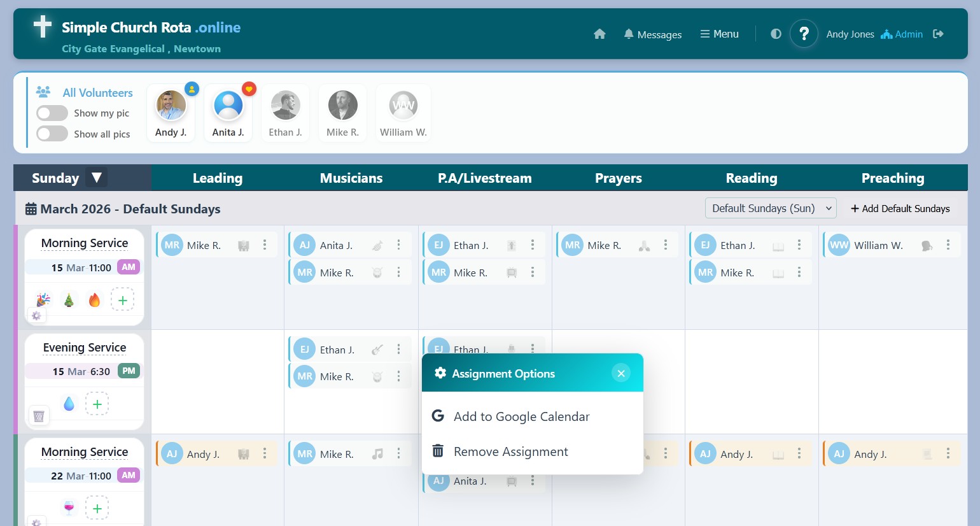Open the Menu in the top navbar
This screenshot has height=526, width=980.
tap(719, 33)
